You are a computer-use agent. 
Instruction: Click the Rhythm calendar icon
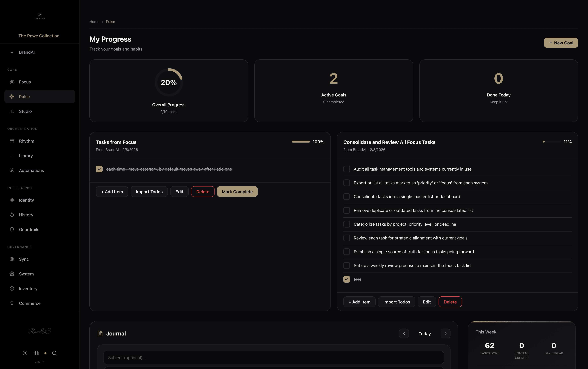[12, 141]
